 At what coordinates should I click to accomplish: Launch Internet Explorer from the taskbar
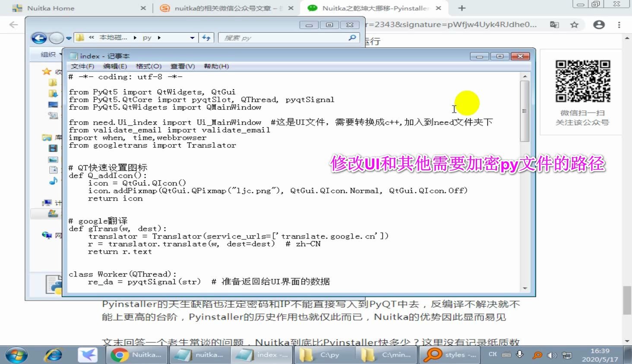54,355
